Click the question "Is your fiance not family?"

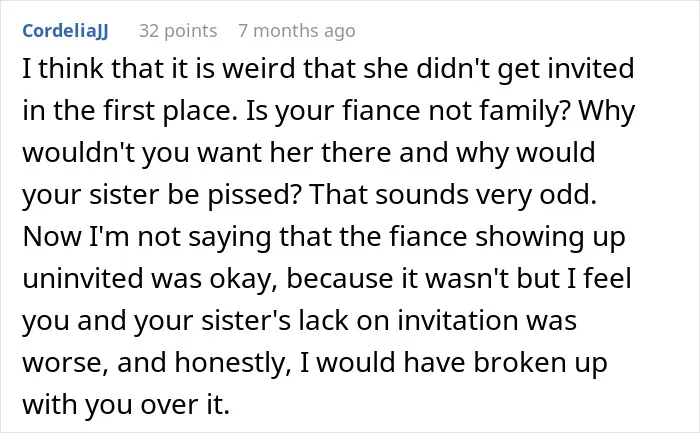[408, 110]
